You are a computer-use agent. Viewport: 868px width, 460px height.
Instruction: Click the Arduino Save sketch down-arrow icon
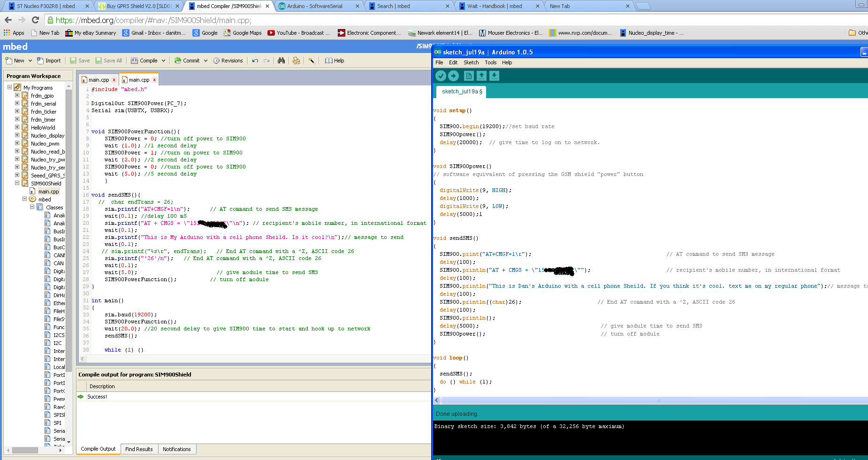(x=494, y=76)
